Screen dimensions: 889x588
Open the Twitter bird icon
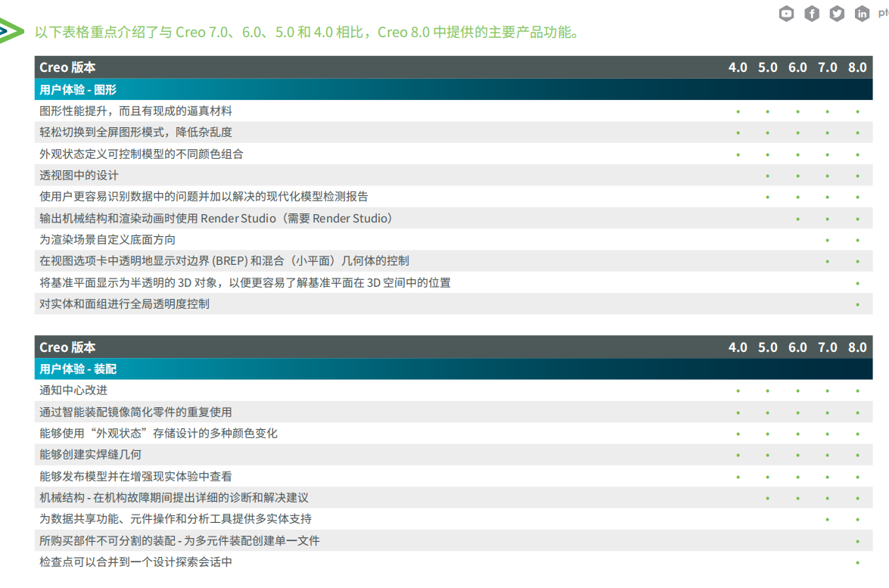click(837, 13)
